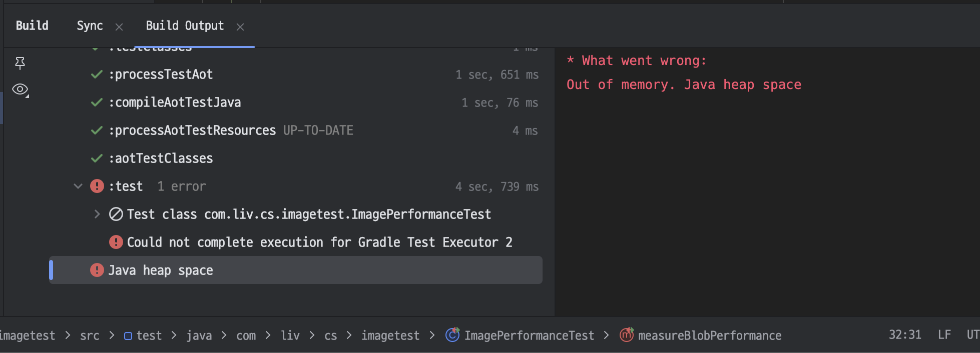Close the Build Output tab
This screenshot has width=980, height=353.
coord(240,27)
